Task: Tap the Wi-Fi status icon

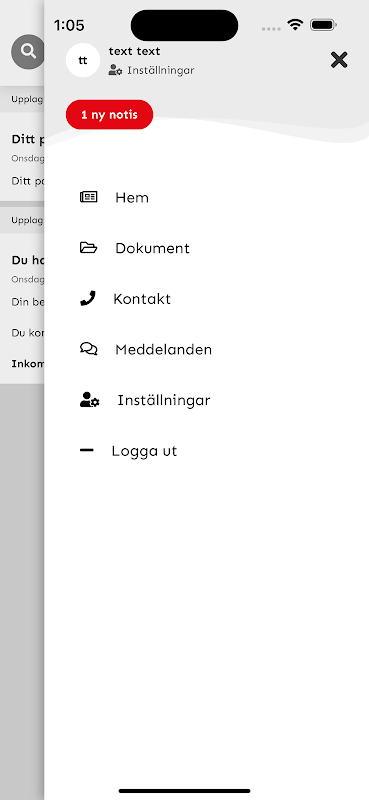Action: tap(295, 25)
